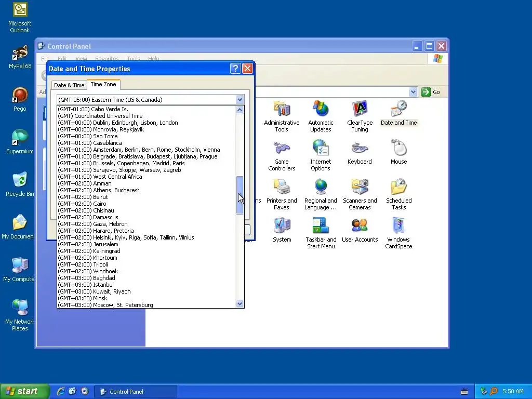Image resolution: width=532 pixels, height=399 pixels.
Task: Click the time zone list scroll-up arrow
Action: (x=240, y=110)
